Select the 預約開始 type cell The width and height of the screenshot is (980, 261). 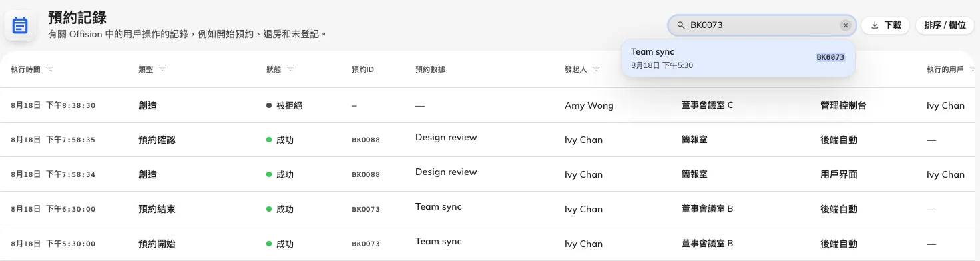pyautogui.click(x=157, y=244)
